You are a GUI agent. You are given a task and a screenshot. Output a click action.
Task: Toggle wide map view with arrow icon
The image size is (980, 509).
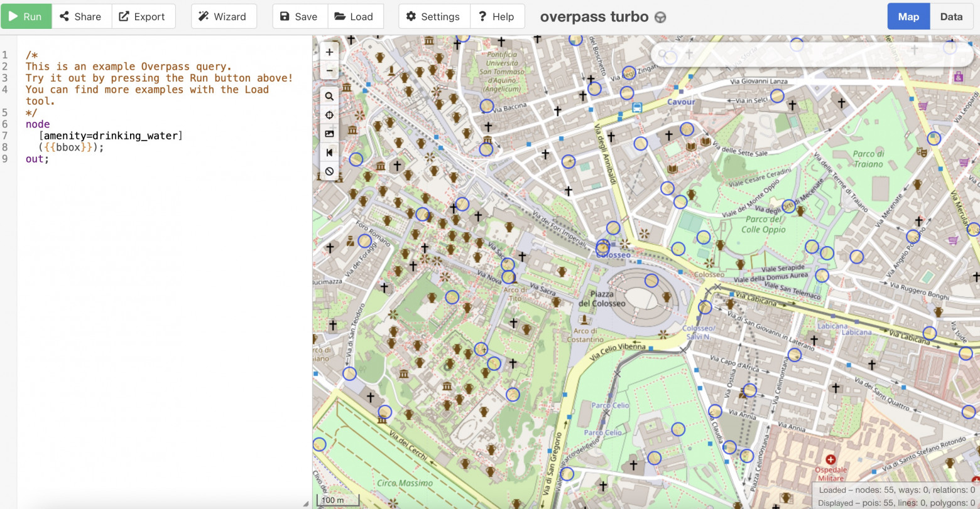(x=329, y=153)
